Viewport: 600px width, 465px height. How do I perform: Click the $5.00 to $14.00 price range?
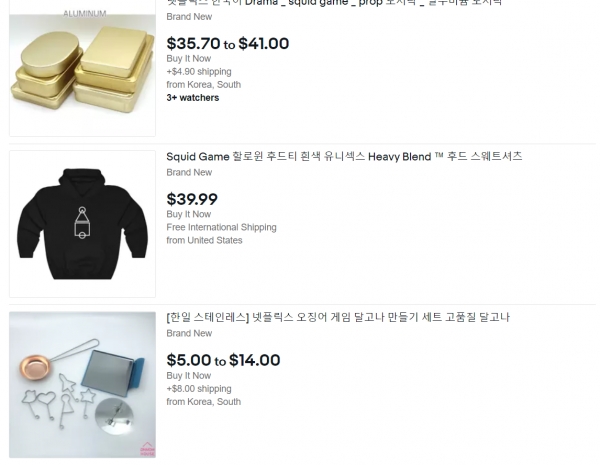pyautogui.click(x=223, y=360)
